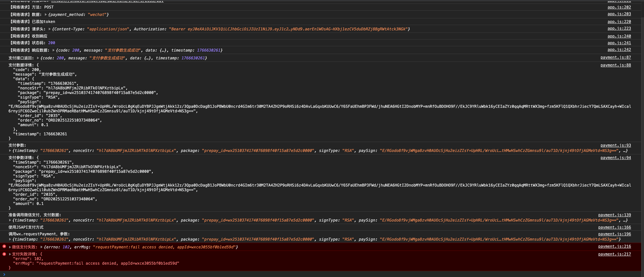
Task: Open source link payment.js:87
Action: click(x=616, y=57)
